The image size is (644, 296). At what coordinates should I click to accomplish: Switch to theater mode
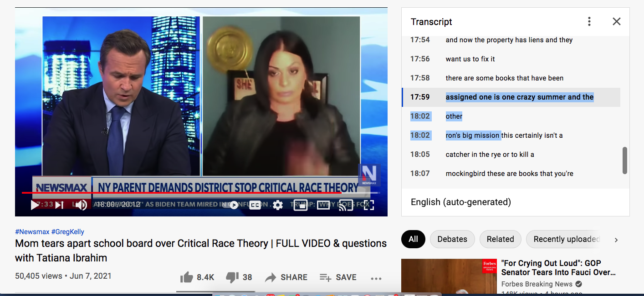click(x=323, y=205)
